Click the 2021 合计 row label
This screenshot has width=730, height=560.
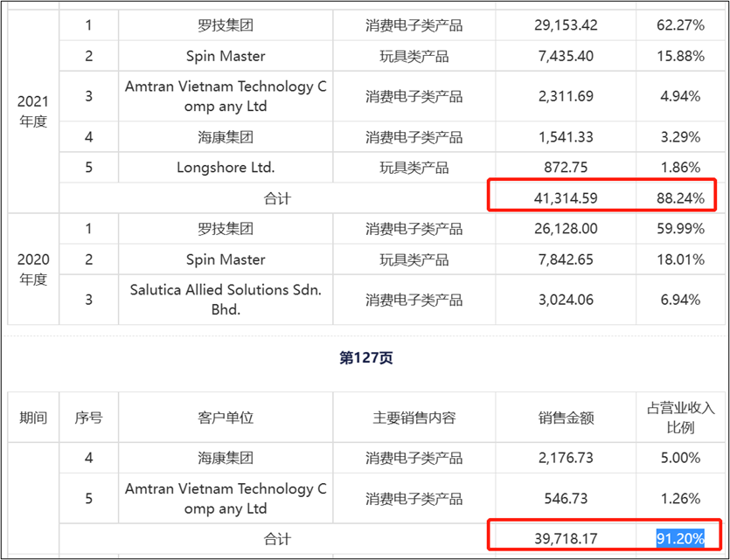tap(277, 198)
